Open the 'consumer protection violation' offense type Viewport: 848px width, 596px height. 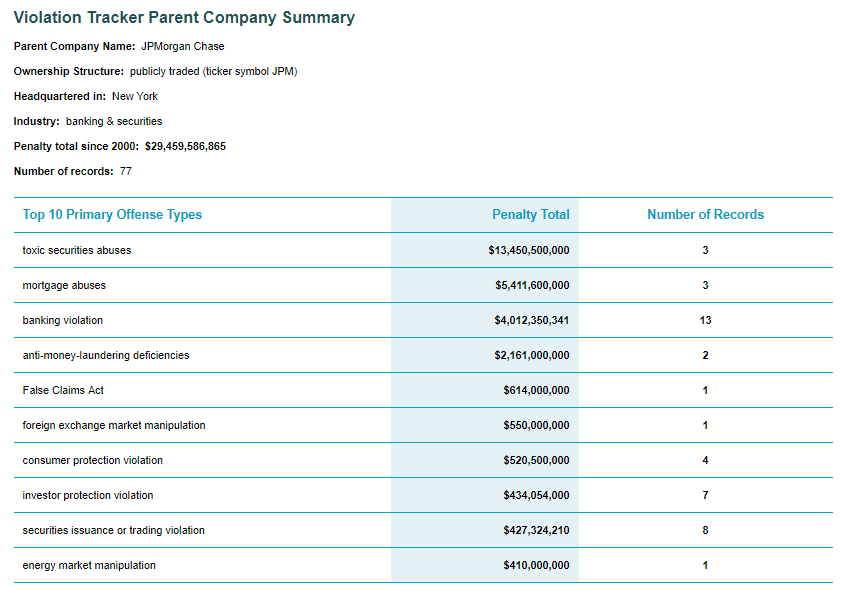point(92,460)
